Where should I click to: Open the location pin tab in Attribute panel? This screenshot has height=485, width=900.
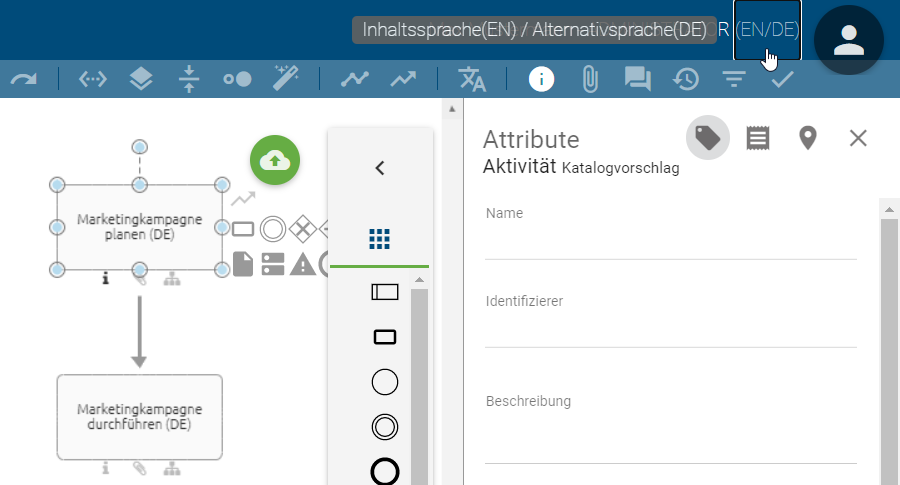tap(808, 138)
